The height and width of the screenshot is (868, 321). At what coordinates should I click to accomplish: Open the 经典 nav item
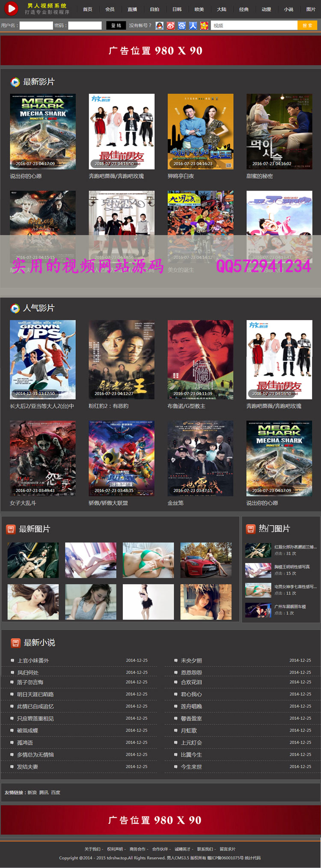(244, 9)
